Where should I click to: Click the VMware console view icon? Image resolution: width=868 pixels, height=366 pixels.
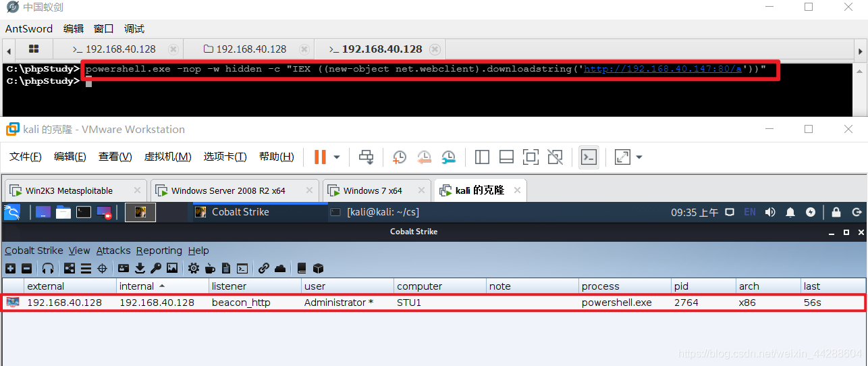[x=589, y=157]
